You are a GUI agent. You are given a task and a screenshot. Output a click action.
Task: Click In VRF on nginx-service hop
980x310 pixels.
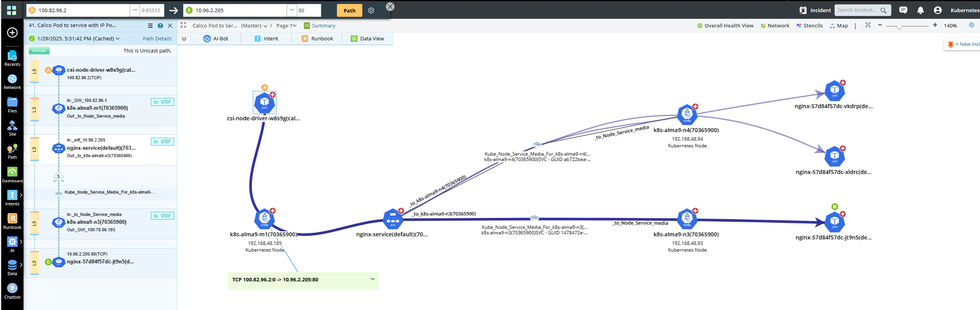162,141
